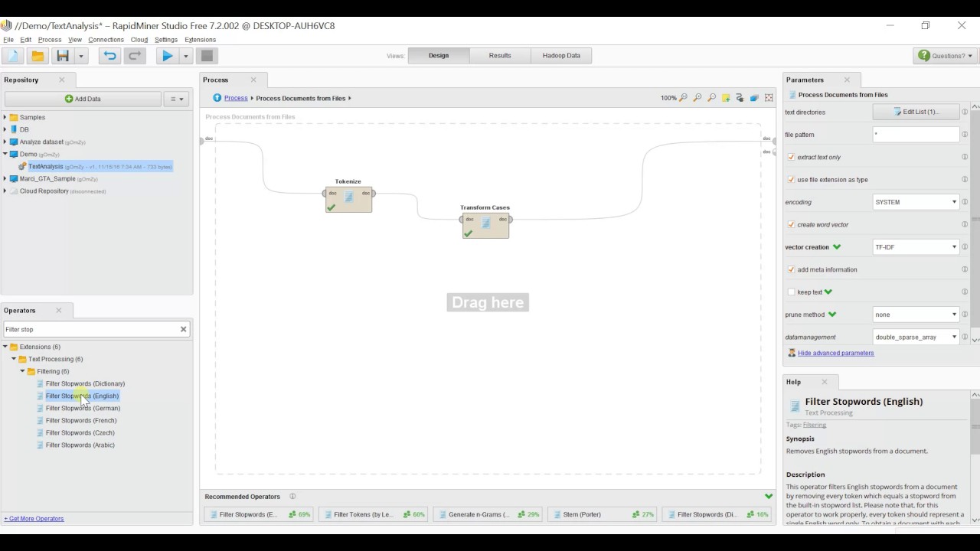The height and width of the screenshot is (551, 980).
Task: Click auto-fit process size icon
Action: click(x=769, y=98)
